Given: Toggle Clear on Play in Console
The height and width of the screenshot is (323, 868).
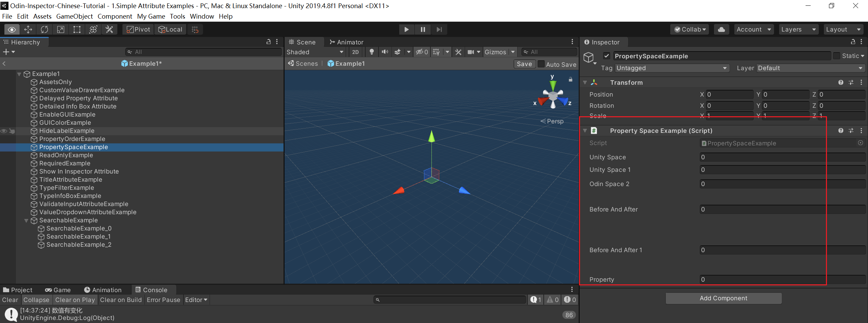Looking at the screenshot, I should [75, 300].
